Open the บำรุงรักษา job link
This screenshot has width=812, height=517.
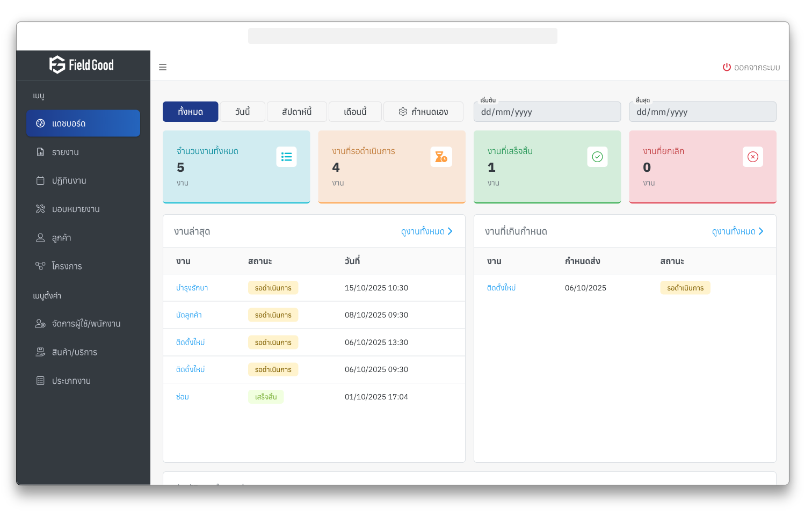[x=192, y=288]
